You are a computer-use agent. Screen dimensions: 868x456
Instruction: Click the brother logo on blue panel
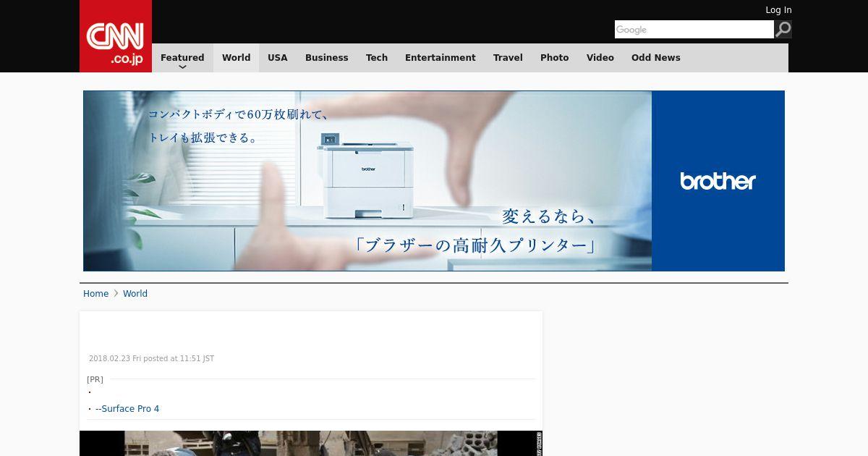coord(718,181)
